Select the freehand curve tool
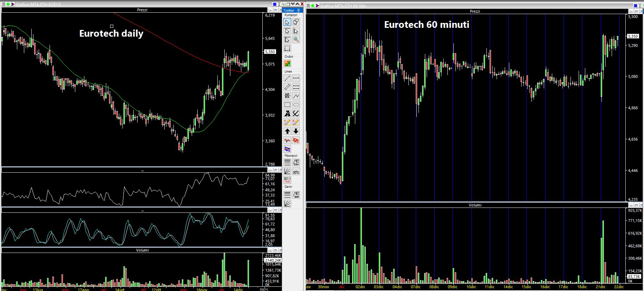The width and height of the screenshot is (644, 291). coord(296,113)
